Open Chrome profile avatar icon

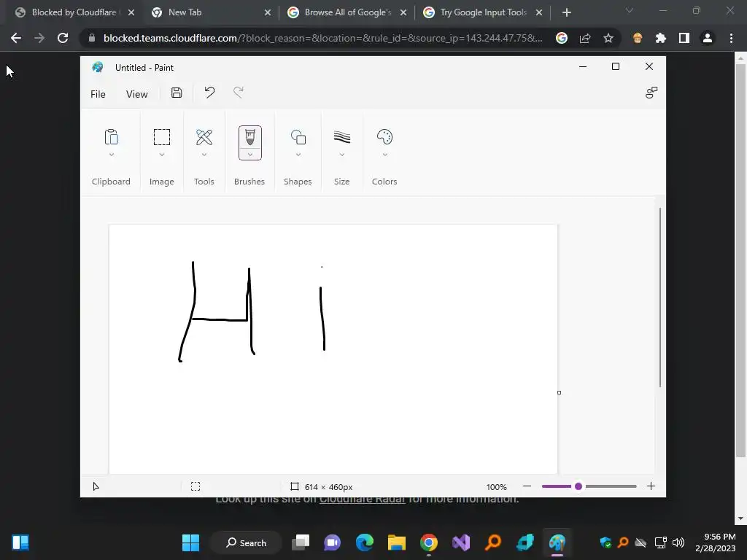(x=708, y=38)
